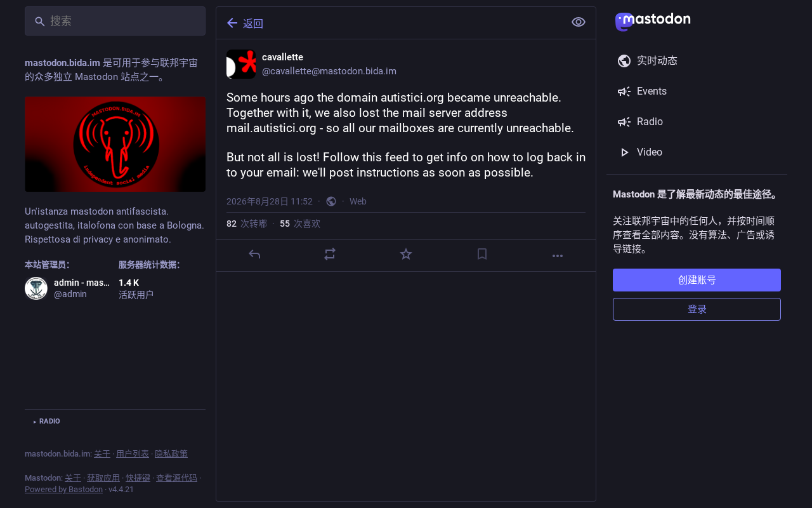Click the 登录 login button
Viewport: 812px width, 508px height.
point(697,309)
